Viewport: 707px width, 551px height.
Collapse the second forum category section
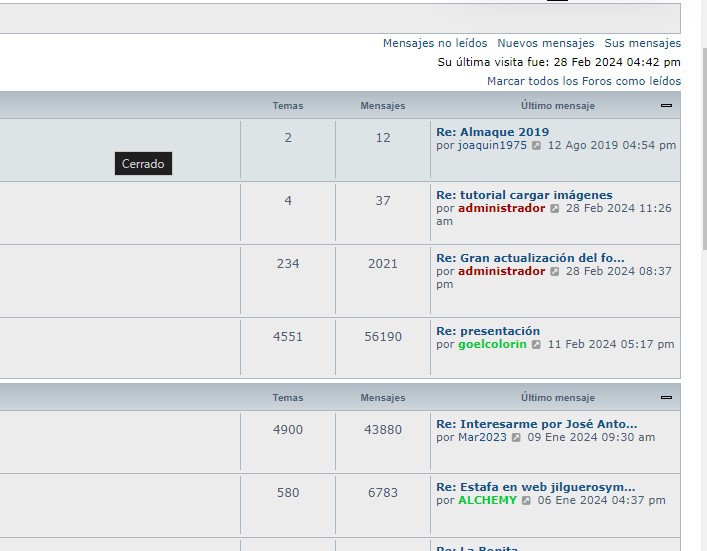tap(666, 398)
